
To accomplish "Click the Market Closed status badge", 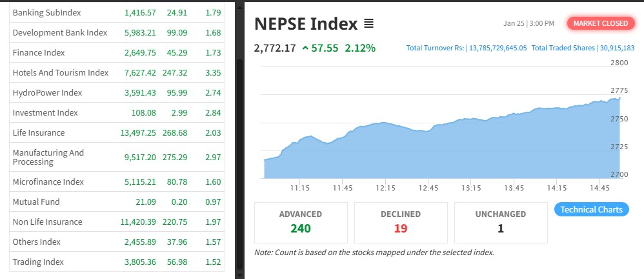I will click(600, 23).
